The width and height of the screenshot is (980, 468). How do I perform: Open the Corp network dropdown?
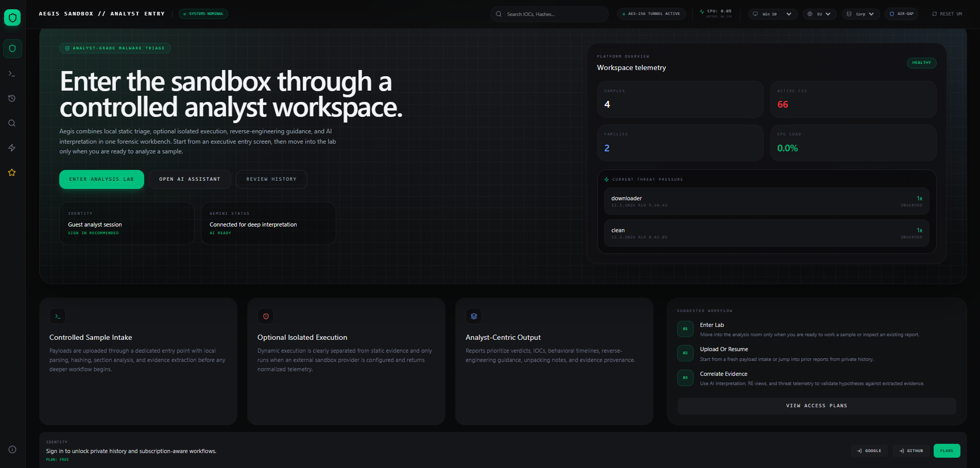[x=861, y=14]
